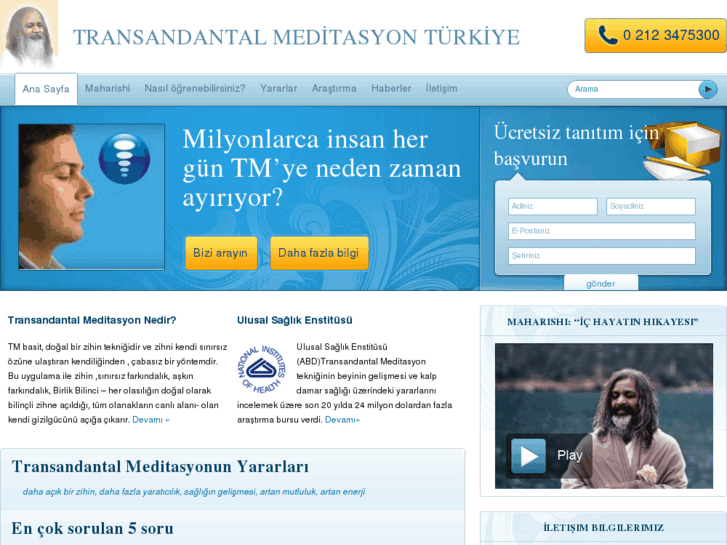
Task: Click the Ulusal Sağlık Enstitüsü heading
Action: click(294, 320)
